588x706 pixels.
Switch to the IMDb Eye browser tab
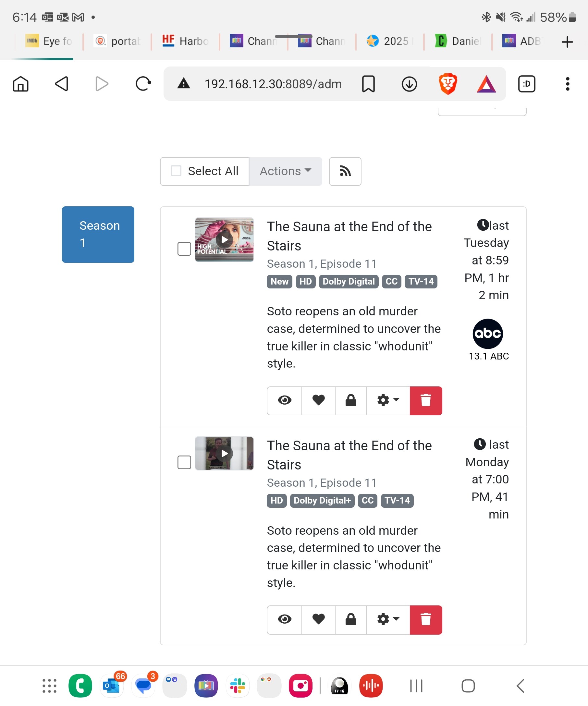49,41
